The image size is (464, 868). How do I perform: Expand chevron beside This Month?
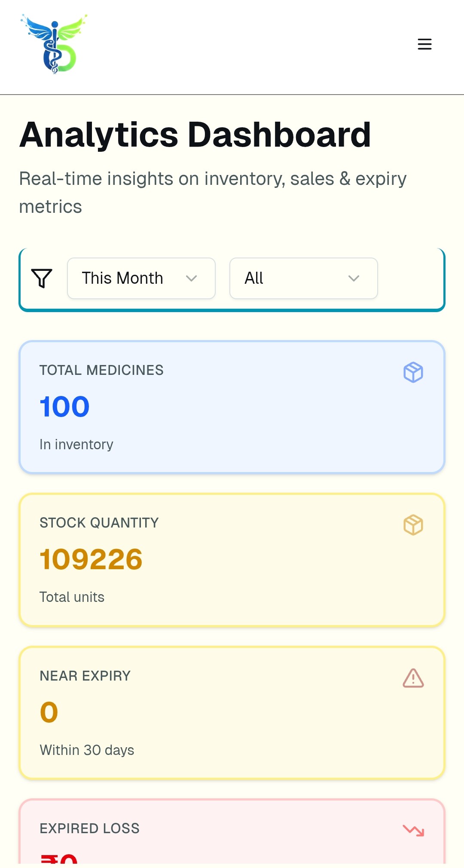coord(191,278)
